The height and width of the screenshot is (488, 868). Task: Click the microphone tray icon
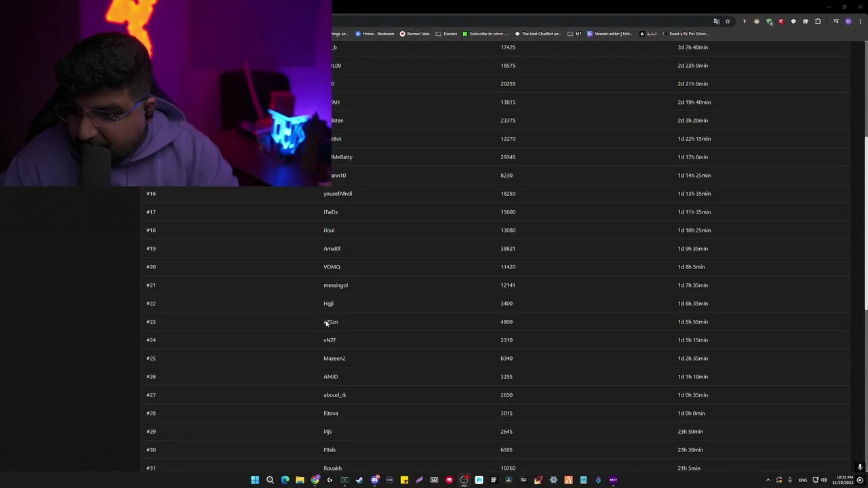point(789,480)
